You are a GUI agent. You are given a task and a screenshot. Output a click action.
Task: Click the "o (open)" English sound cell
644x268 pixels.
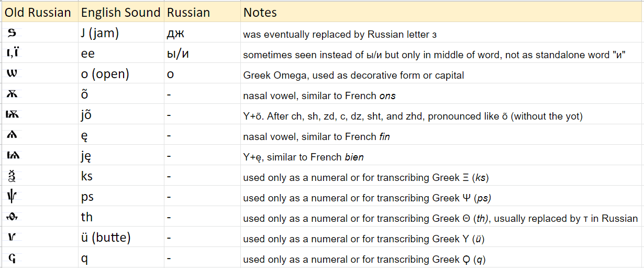pos(105,74)
